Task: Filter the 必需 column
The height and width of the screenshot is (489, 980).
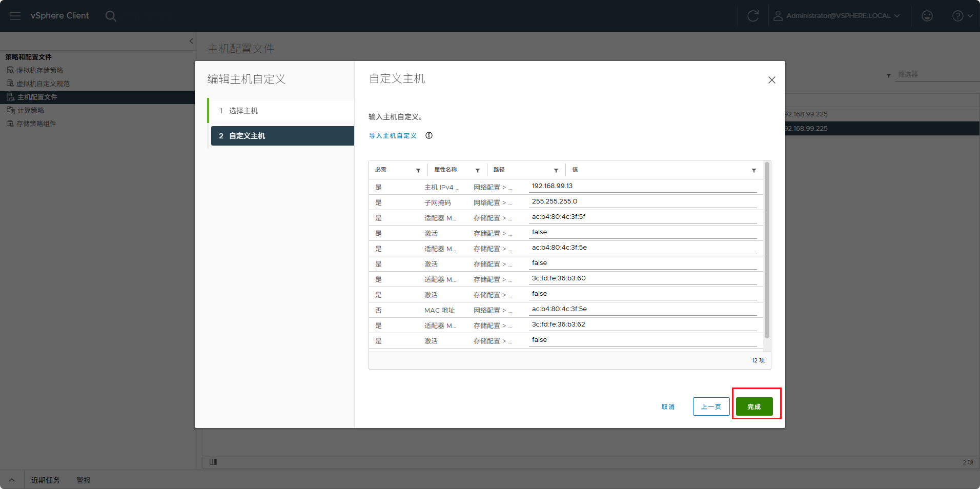Action: (x=418, y=170)
